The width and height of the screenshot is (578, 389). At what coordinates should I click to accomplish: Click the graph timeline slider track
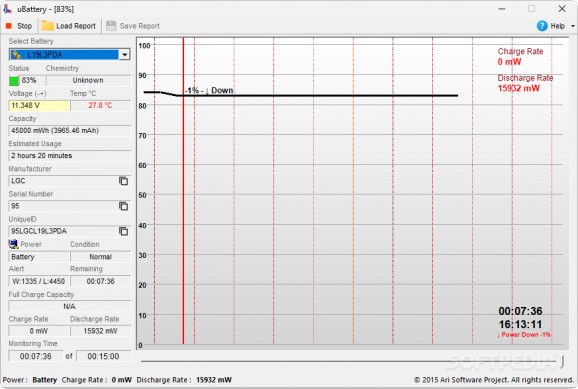[350, 362]
